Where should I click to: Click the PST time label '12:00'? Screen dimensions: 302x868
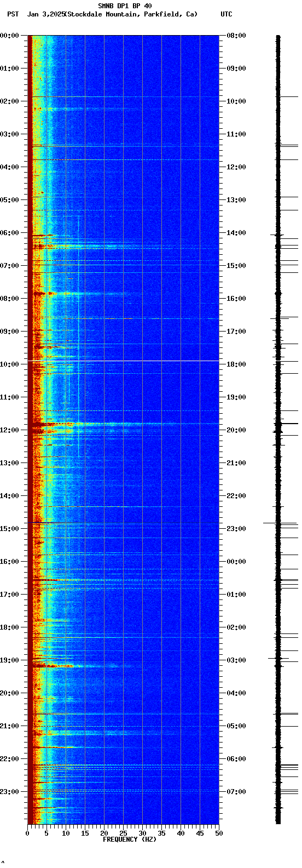[x=10, y=430]
